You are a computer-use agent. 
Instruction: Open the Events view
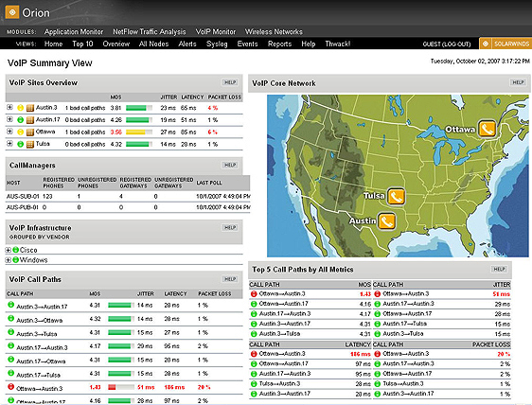247,44
